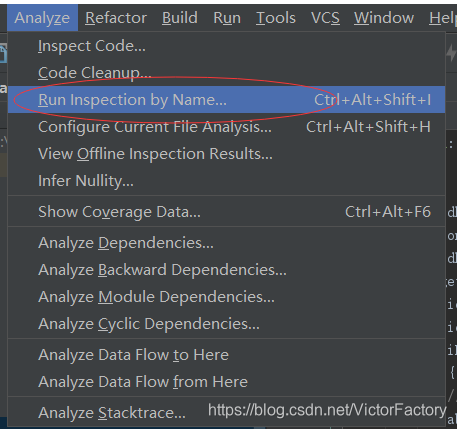Open the Help menu
The image size is (457, 429).
[442, 18]
